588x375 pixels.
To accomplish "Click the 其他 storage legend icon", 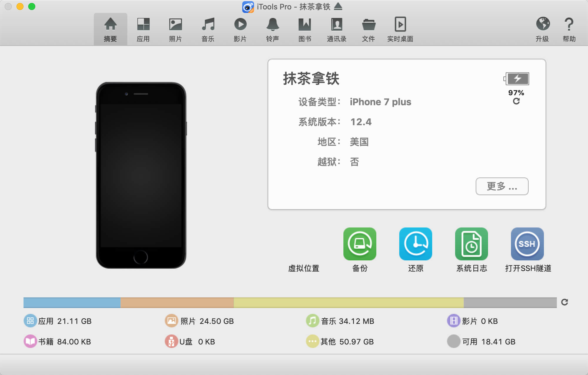I will [x=313, y=341].
